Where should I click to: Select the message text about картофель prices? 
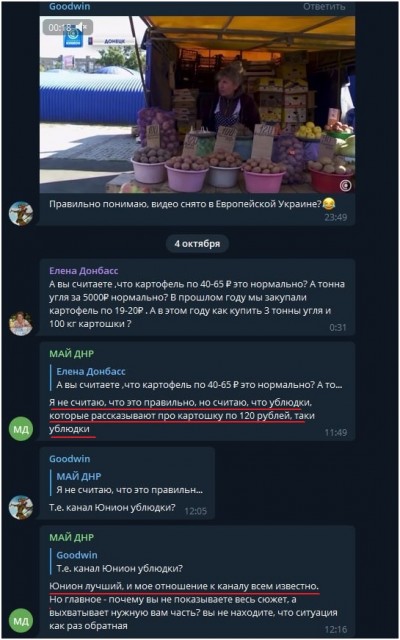pyautogui.click(x=197, y=304)
